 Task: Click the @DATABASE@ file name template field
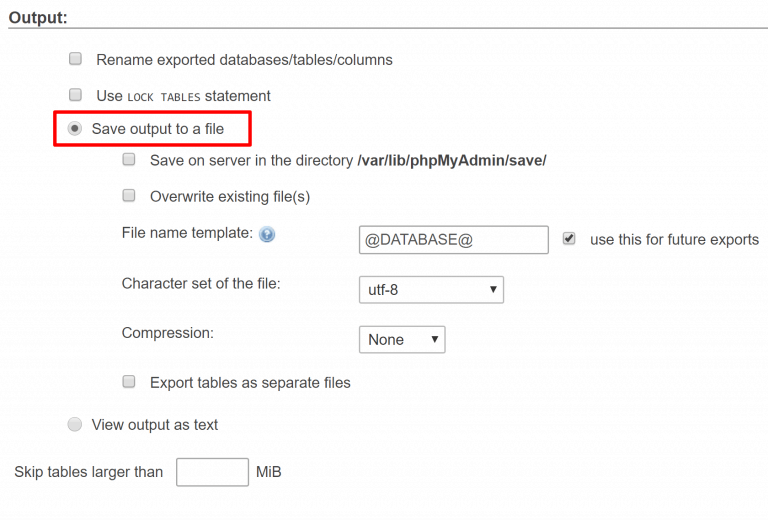(453, 240)
